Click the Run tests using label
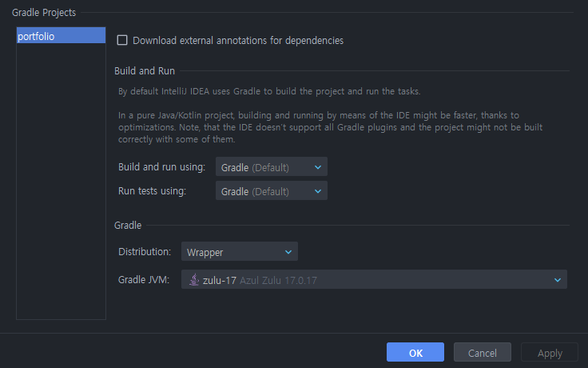The width and height of the screenshot is (588, 368). pos(152,191)
